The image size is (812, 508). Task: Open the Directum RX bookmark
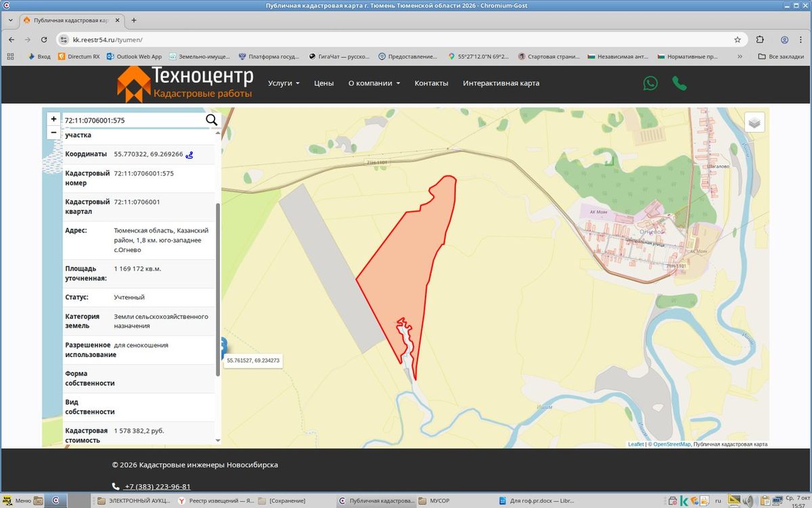[79, 56]
